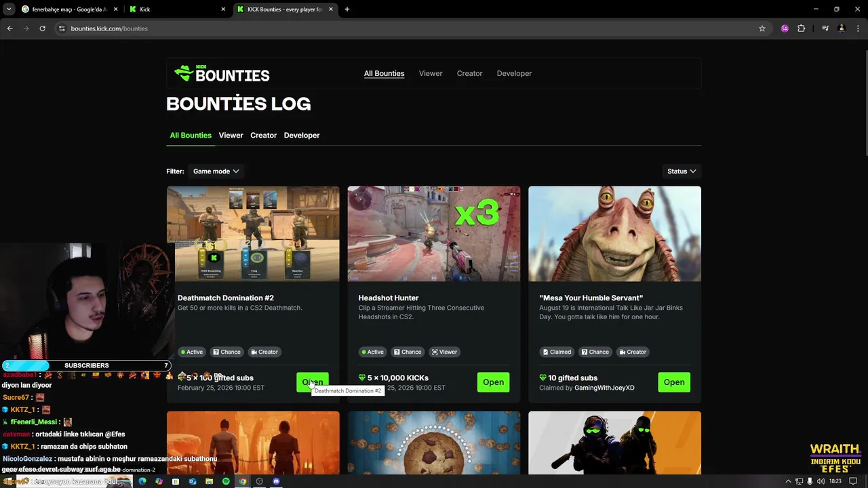The height and width of the screenshot is (488, 868).
Task: Open File Explorer from the taskbar
Action: coord(209,481)
